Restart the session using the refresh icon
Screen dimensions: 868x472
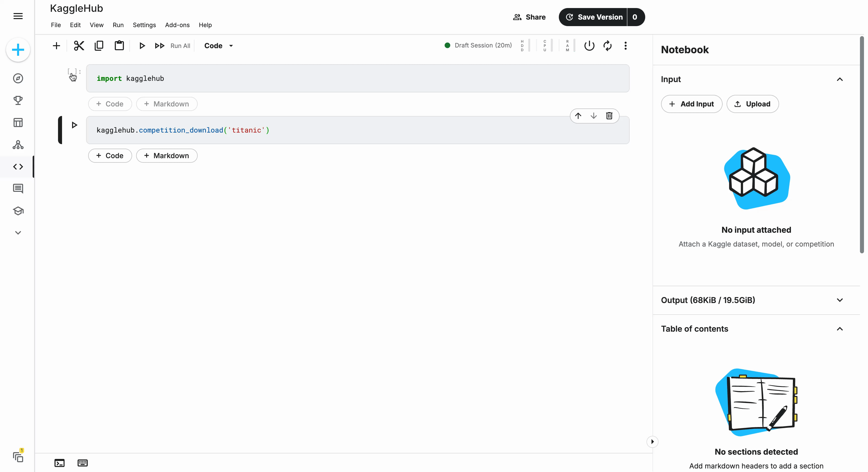point(607,45)
